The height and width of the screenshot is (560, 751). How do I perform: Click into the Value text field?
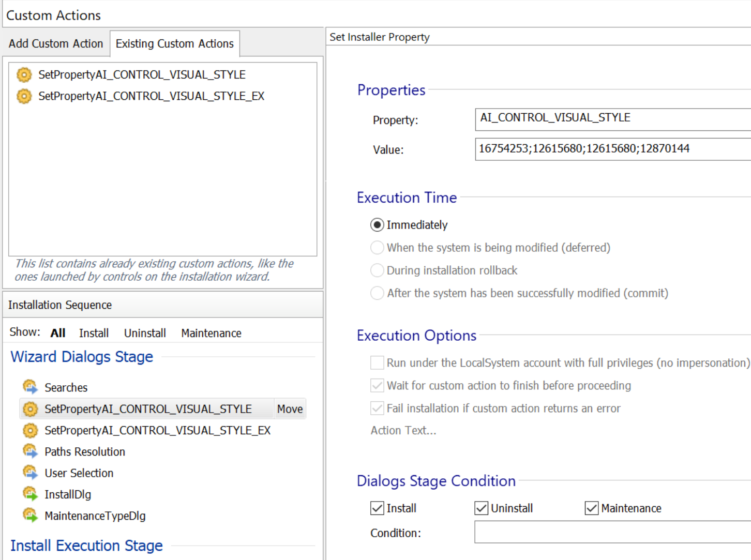coord(610,149)
